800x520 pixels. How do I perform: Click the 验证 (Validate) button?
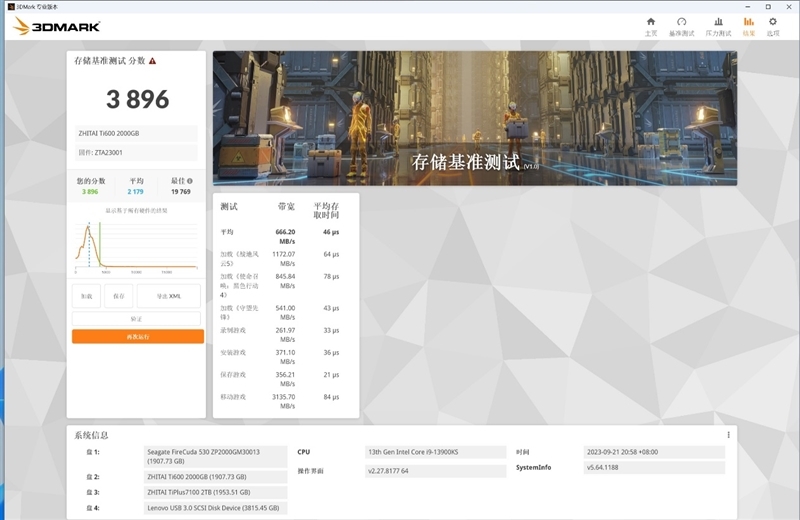136,319
